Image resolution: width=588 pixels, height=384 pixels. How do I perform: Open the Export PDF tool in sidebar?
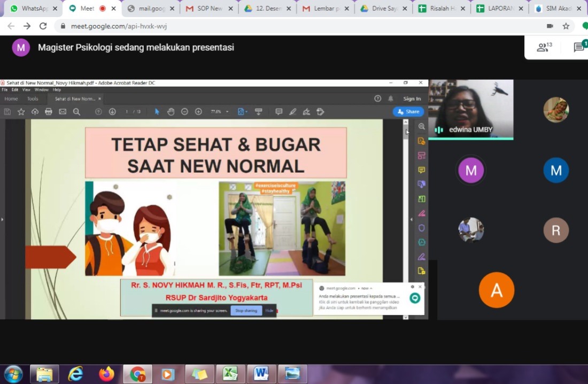pyautogui.click(x=422, y=140)
